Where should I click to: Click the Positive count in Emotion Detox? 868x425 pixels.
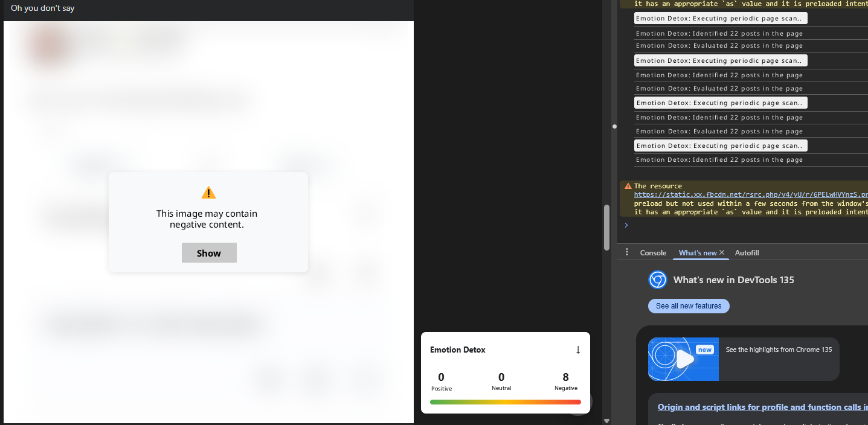coord(442,377)
